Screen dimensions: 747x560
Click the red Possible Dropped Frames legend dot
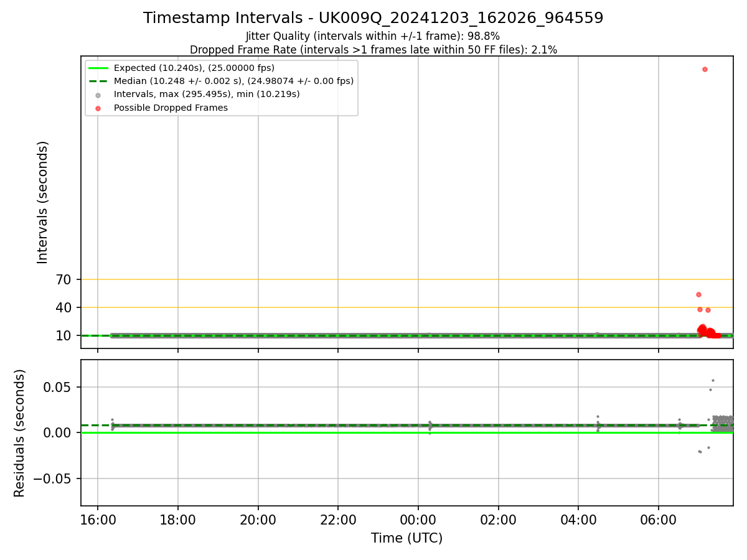(x=98, y=108)
